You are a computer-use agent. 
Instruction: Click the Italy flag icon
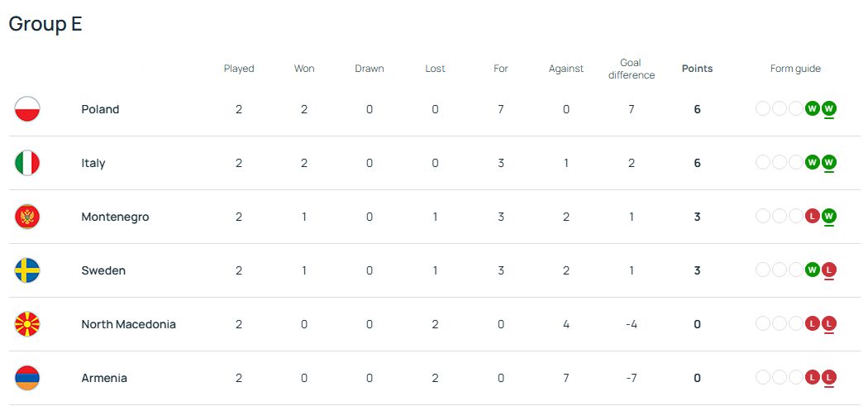pyautogui.click(x=27, y=163)
